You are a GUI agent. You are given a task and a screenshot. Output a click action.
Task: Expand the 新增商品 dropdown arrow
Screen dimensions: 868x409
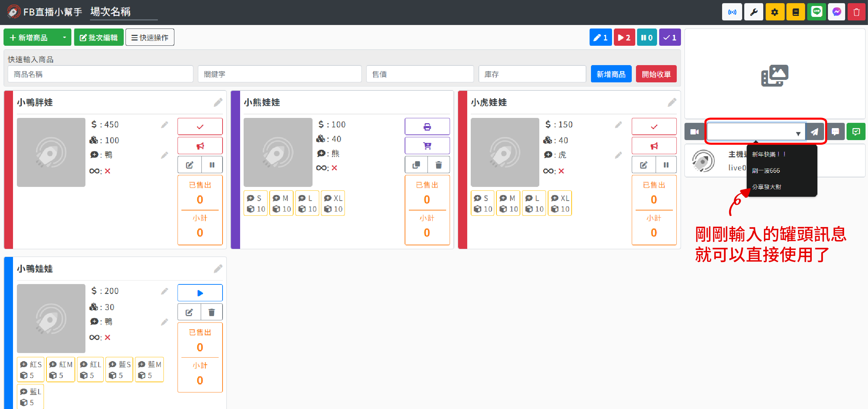pyautogui.click(x=64, y=37)
